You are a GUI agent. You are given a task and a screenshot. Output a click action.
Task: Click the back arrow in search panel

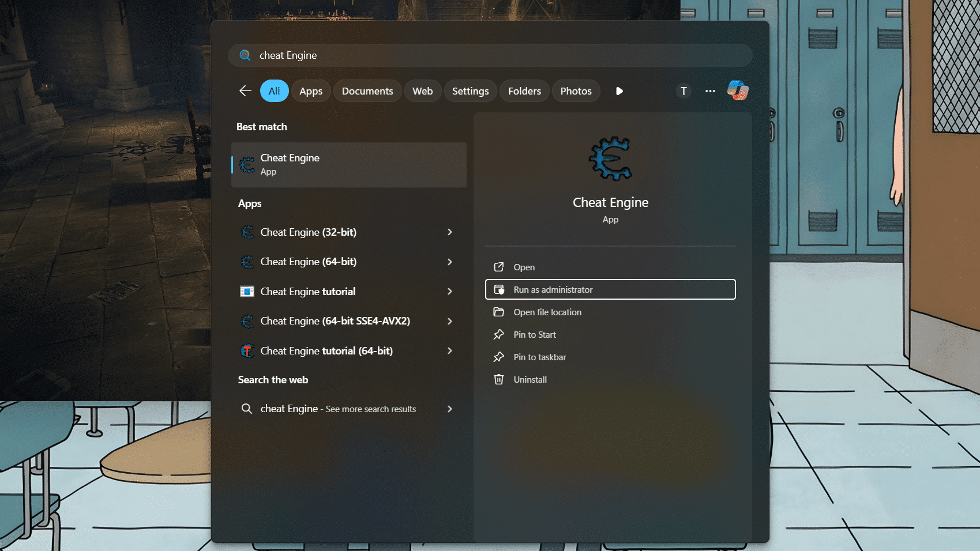tap(245, 91)
